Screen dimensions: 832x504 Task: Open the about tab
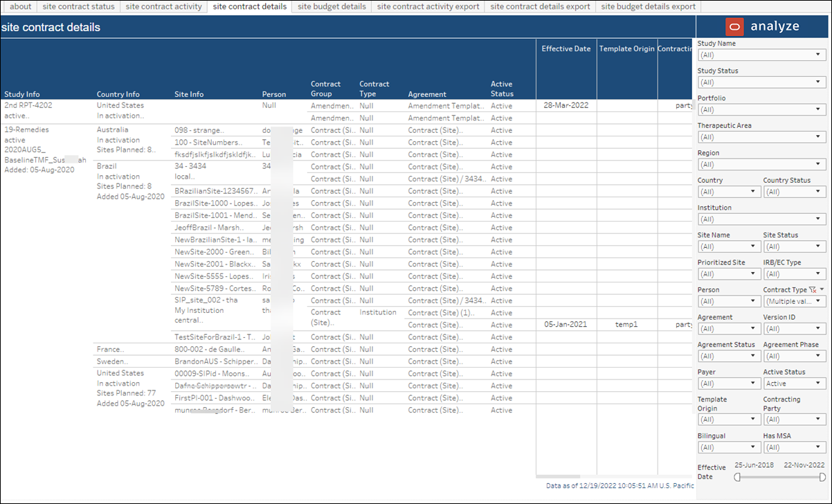point(21,6)
